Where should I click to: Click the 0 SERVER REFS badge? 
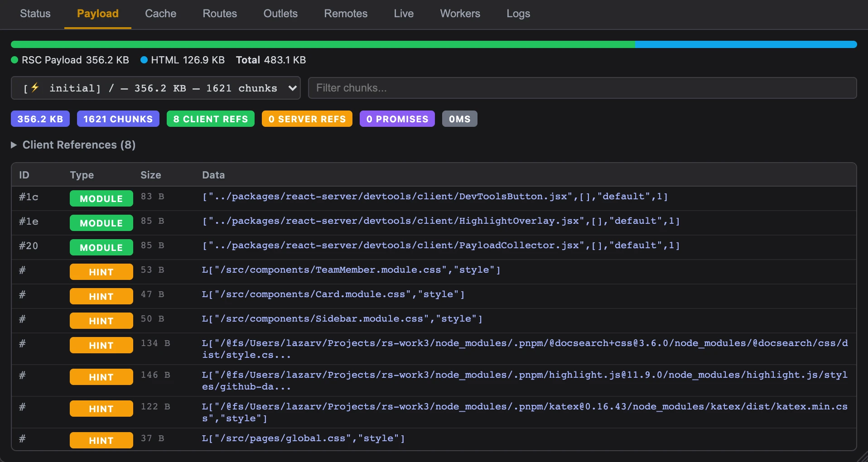pyautogui.click(x=307, y=119)
